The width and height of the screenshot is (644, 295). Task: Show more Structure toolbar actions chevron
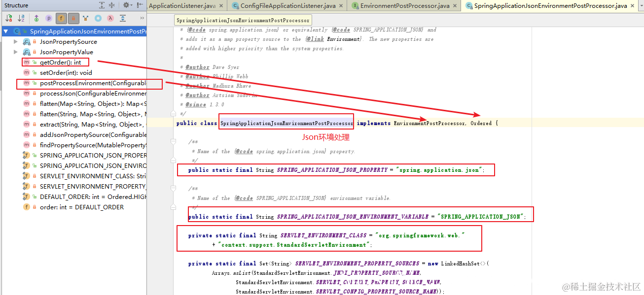[142, 18]
